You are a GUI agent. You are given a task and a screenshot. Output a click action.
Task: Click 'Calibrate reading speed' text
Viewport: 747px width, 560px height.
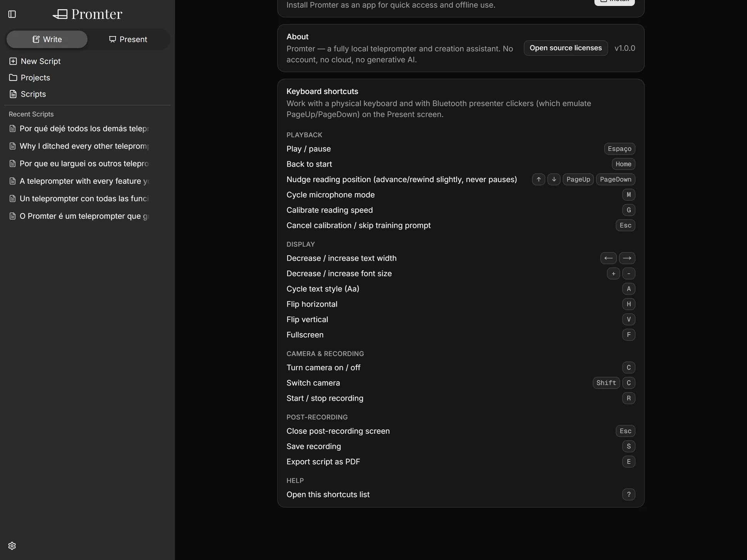pyautogui.click(x=330, y=210)
